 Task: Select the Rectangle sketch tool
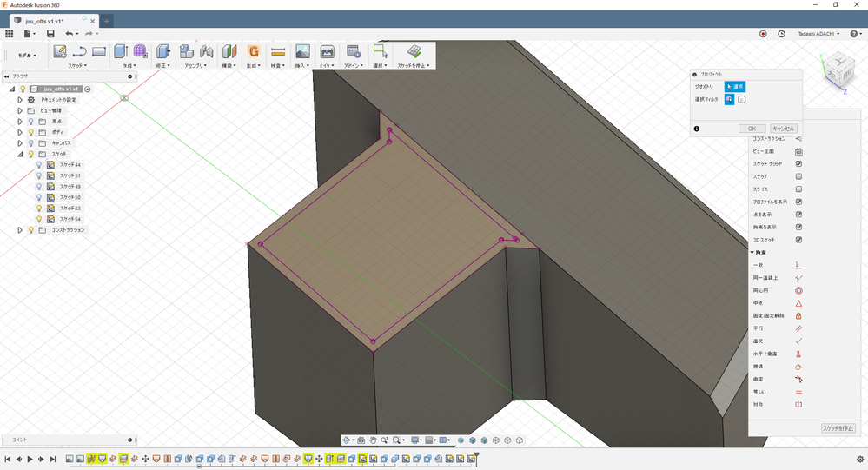point(99,52)
